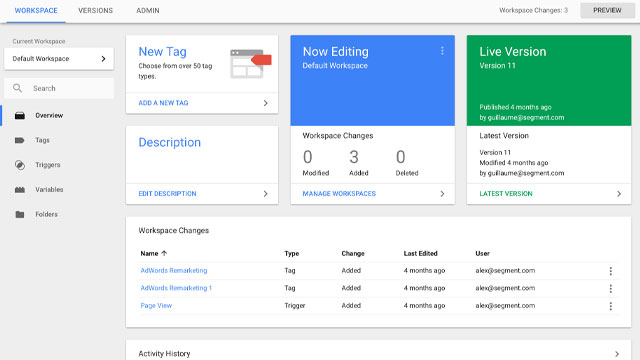
Task: Open options menu for Page View row
Action: [611, 306]
